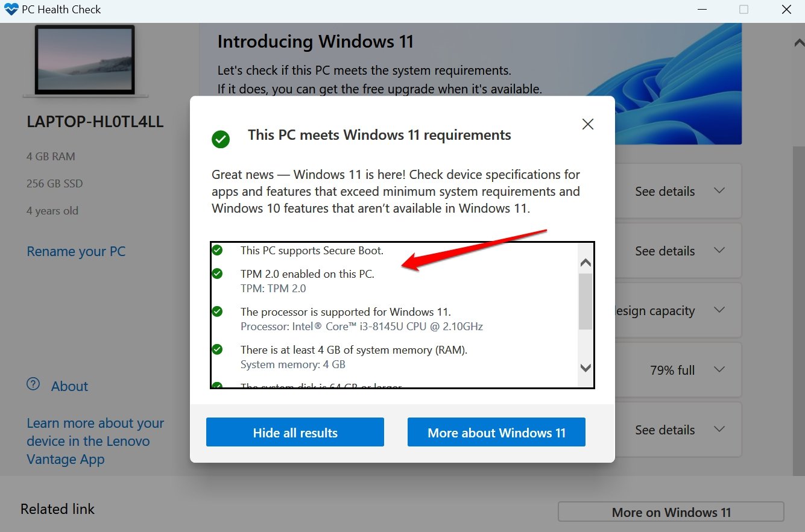Click the results list scrollbar thumb
The image size is (805, 532).
pos(585,301)
